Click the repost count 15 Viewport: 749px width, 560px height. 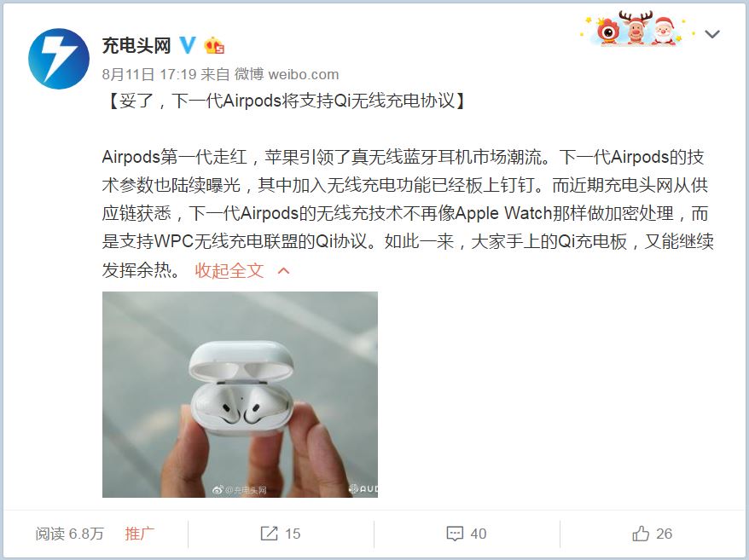click(x=293, y=534)
